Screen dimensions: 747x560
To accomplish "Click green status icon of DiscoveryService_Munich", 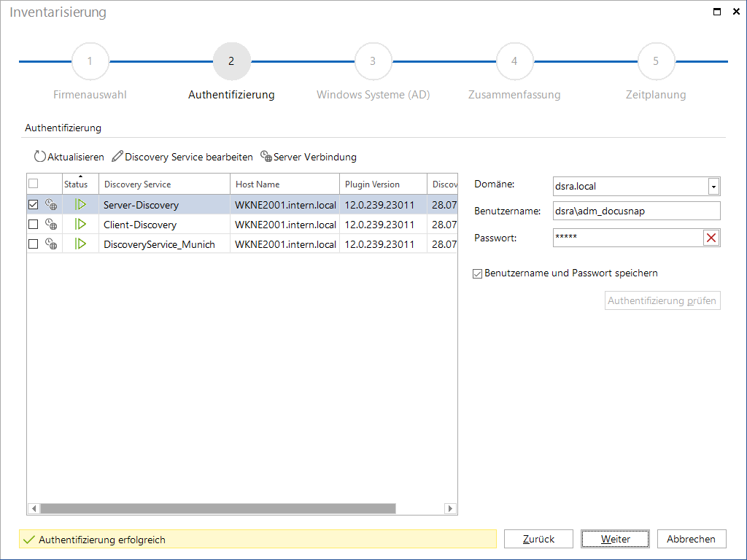I will [x=80, y=244].
